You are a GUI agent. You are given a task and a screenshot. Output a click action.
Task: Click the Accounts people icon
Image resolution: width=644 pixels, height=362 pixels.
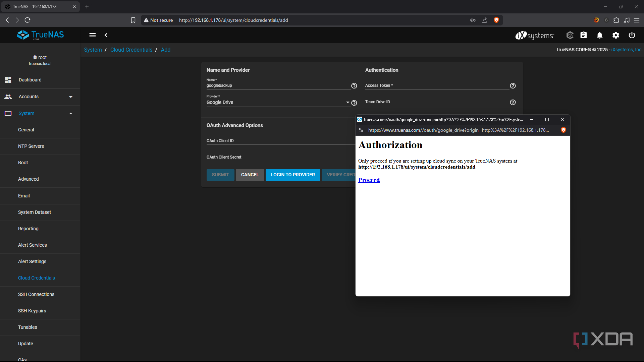coord(8,97)
